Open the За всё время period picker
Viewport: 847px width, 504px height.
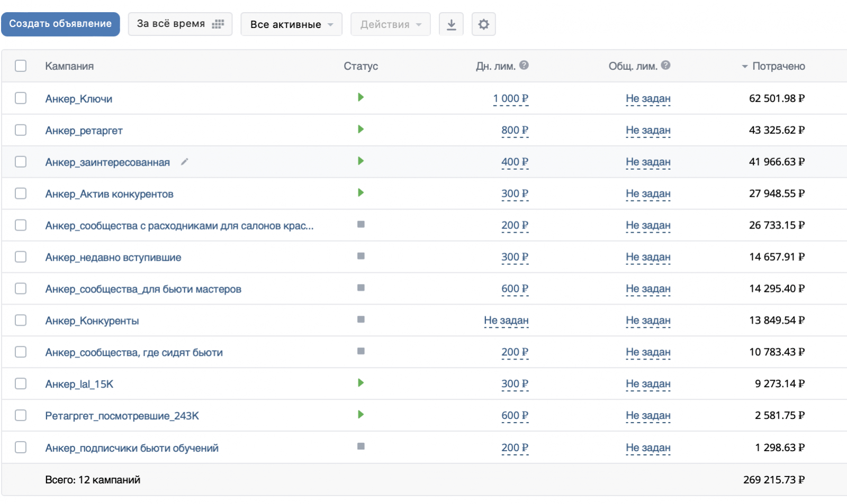pyautogui.click(x=180, y=24)
